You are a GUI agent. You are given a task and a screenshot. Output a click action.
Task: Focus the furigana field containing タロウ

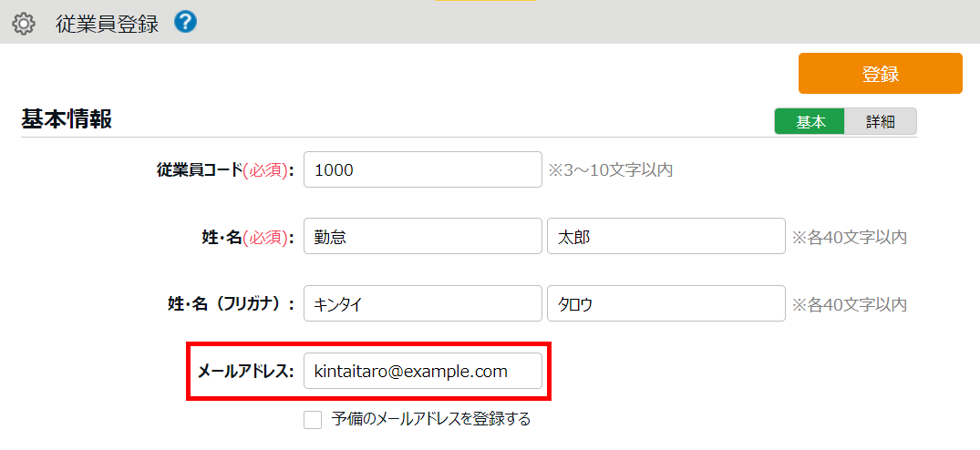tap(665, 304)
